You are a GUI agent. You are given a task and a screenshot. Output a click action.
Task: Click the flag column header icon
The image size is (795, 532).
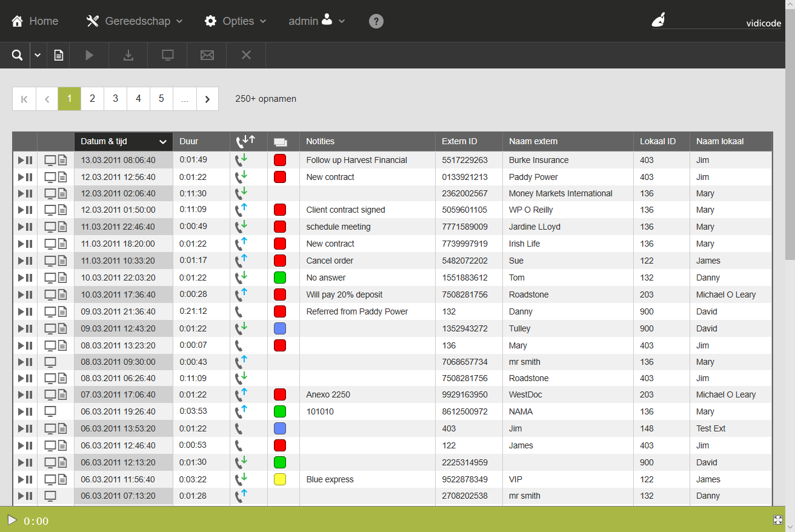click(280, 142)
